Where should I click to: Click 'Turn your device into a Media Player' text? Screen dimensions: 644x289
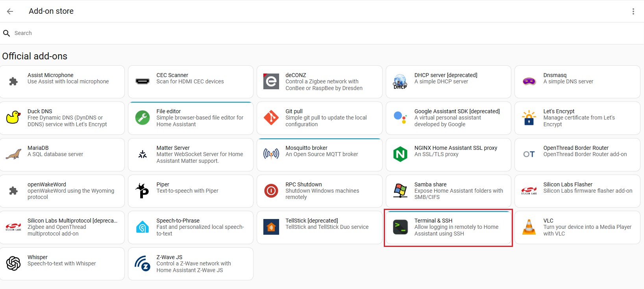pyautogui.click(x=587, y=230)
